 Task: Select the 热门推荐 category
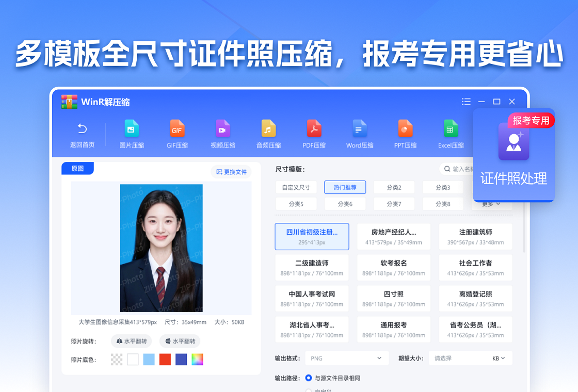(345, 187)
